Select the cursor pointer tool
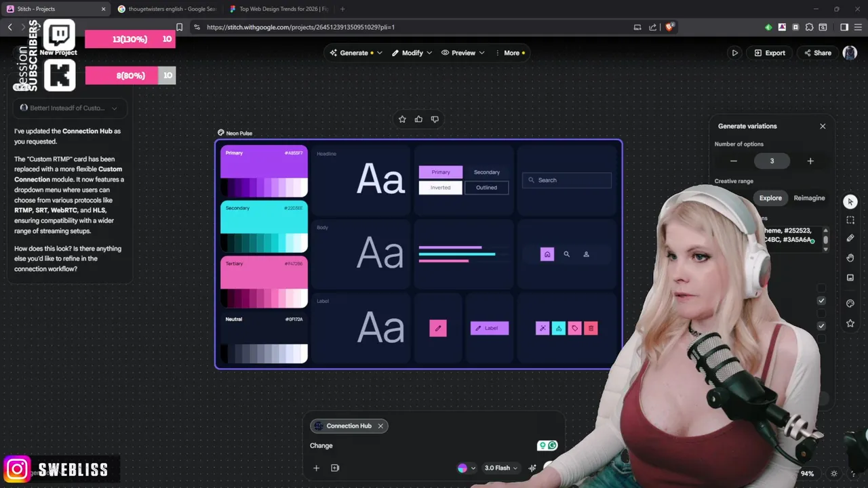Viewport: 868px width, 488px height. [850, 202]
